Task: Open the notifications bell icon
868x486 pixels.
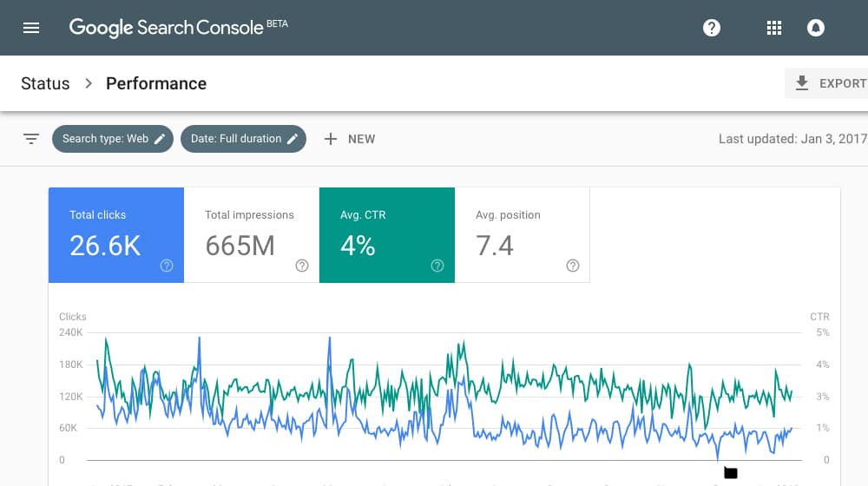Action: tap(815, 28)
